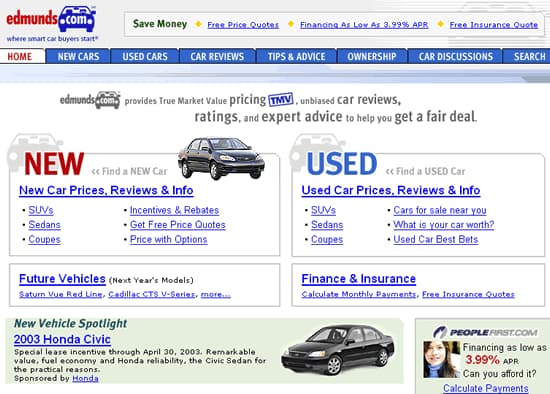Click the girl's photo in financing ad
This screenshot has height=394, width=550.
point(442,359)
